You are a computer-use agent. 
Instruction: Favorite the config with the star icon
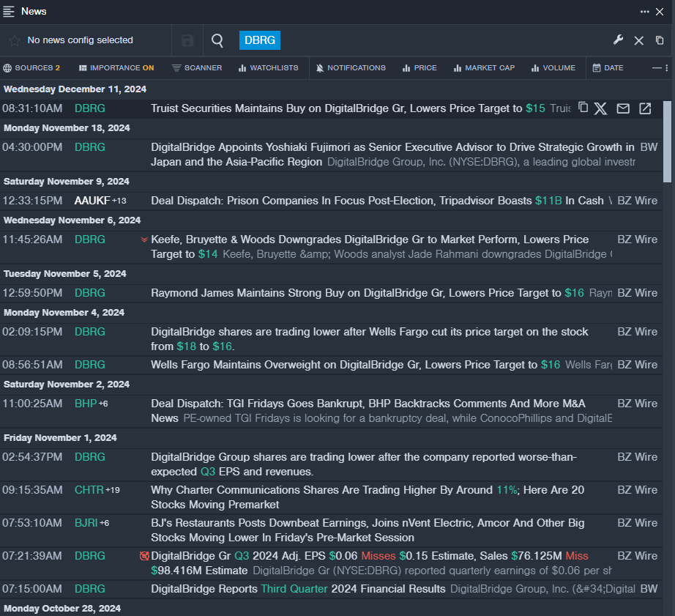pos(15,40)
